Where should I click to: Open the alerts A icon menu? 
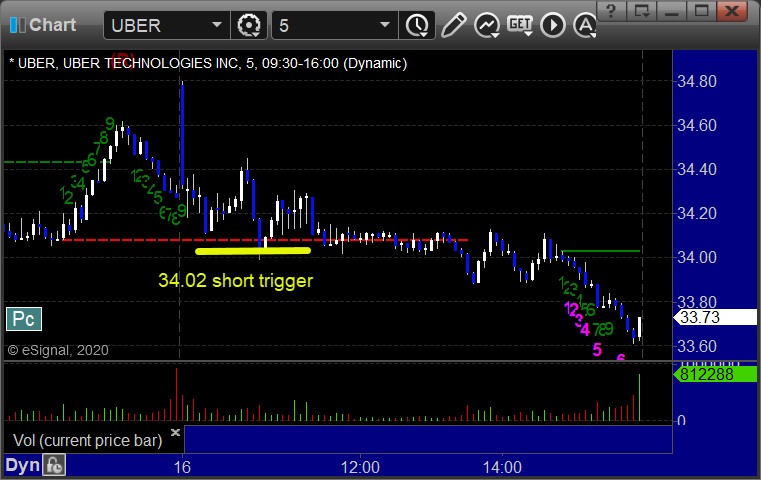click(585, 25)
